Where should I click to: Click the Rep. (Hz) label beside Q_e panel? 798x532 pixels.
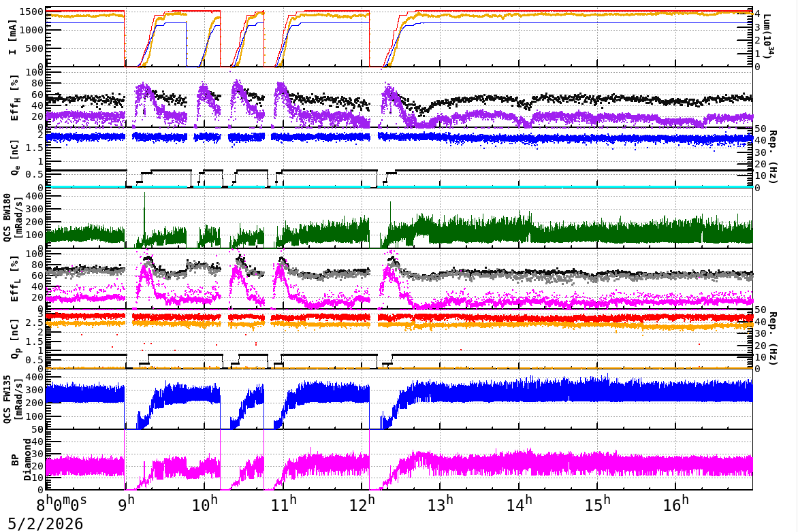coord(773,156)
